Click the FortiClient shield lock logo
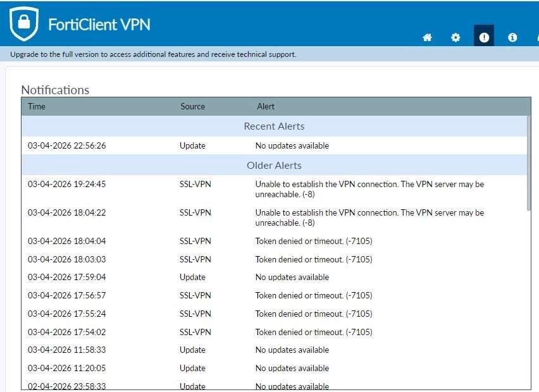 [24, 23]
